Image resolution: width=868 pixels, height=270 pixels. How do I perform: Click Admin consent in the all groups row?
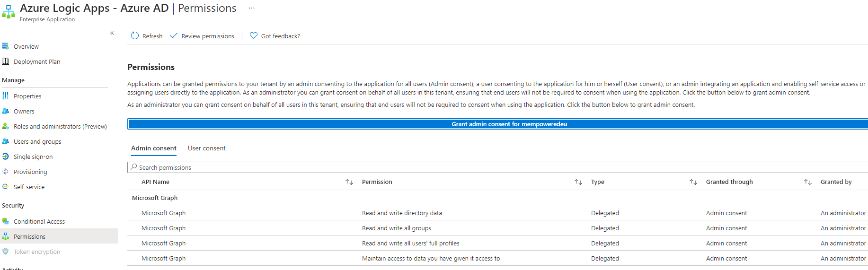(x=726, y=228)
